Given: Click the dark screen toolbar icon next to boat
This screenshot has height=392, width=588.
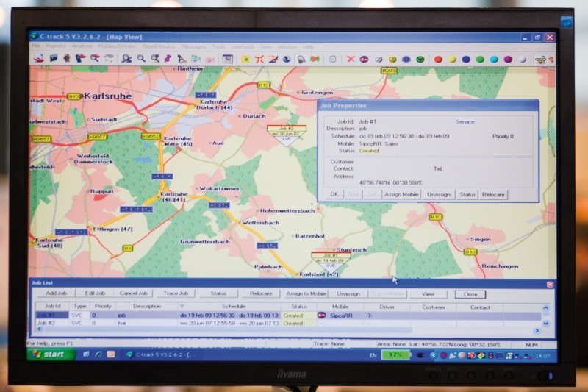Looking at the screenshot, I should coord(53,58).
